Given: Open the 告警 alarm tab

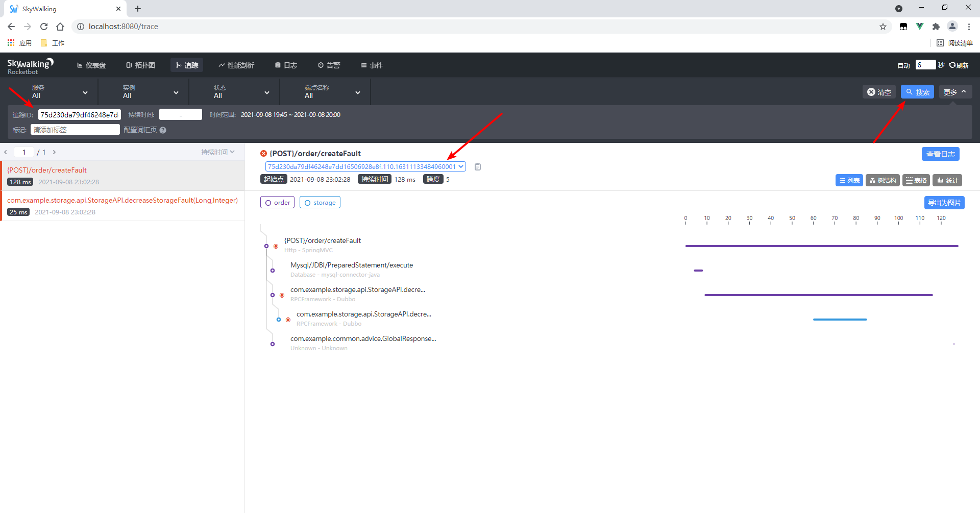Looking at the screenshot, I should click(x=329, y=65).
